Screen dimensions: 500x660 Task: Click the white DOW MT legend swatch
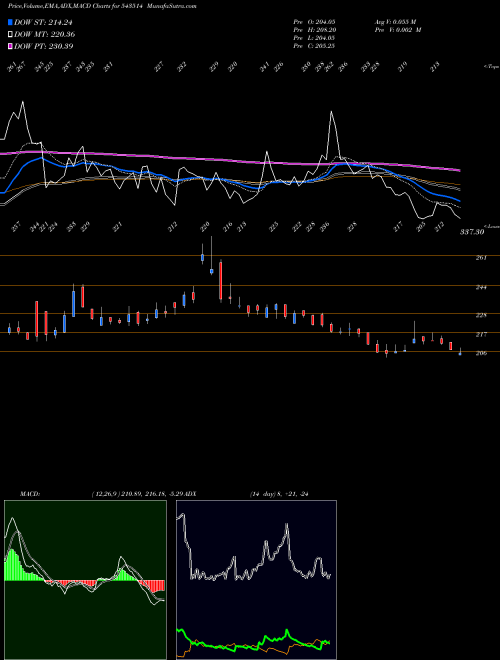tap(10, 35)
